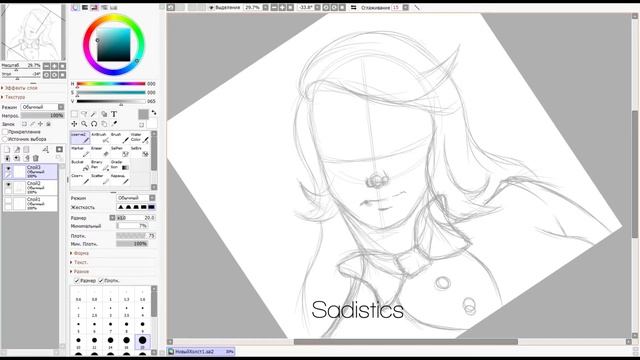Select the lasso selection tool
This screenshot has width=640, height=360.
tap(84, 114)
